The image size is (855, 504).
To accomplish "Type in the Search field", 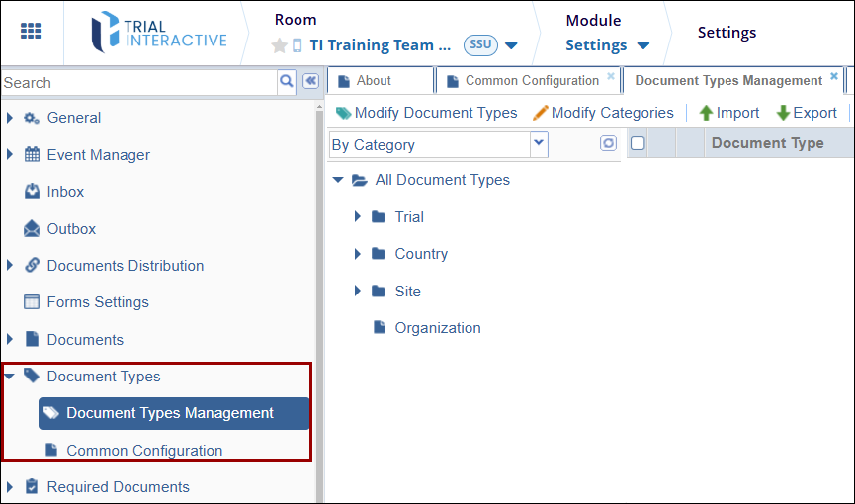I will [x=138, y=83].
